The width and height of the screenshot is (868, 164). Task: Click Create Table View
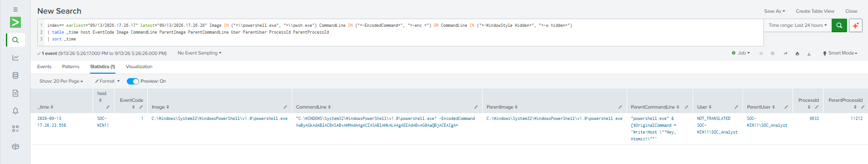click(815, 11)
